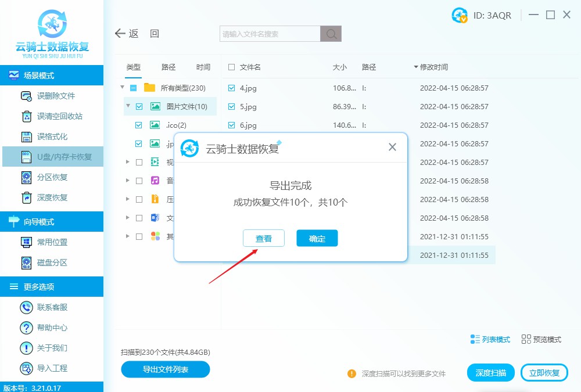Switch to 预览模式 preview view
The width and height of the screenshot is (581, 392).
(x=541, y=339)
